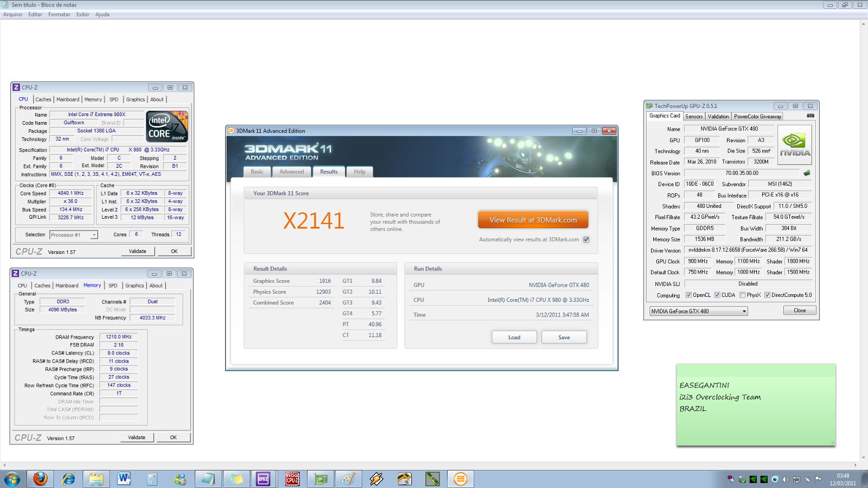
Task: Switch to Advanced tab in 3DMark
Action: [x=292, y=172]
